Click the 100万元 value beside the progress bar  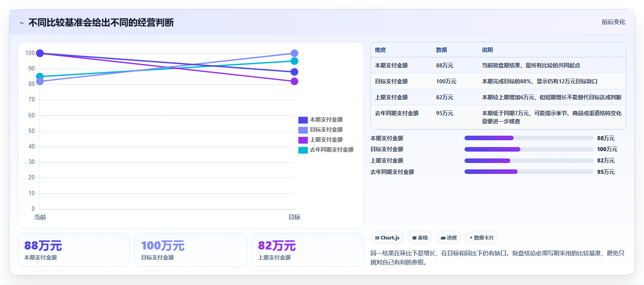click(x=607, y=149)
